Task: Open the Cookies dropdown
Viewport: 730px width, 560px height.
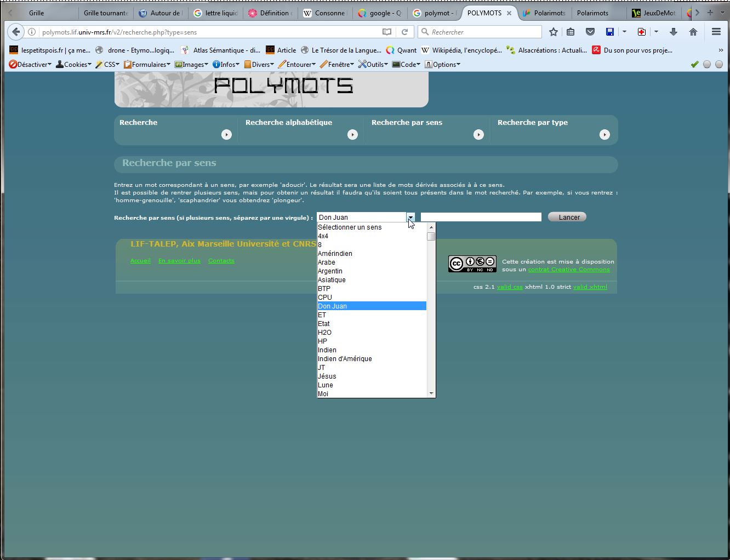Action: click(x=74, y=64)
